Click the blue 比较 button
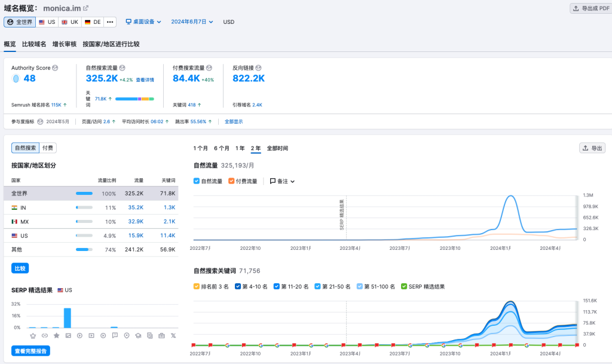This screenshot has height=364, width=612. pos(20,268)
